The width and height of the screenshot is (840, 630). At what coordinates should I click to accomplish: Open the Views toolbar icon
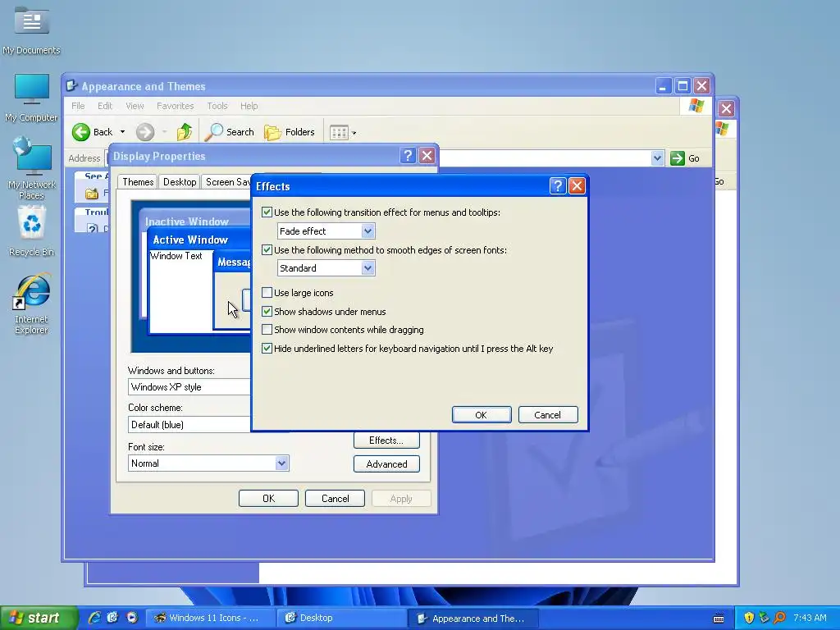[x=339, y=132]
